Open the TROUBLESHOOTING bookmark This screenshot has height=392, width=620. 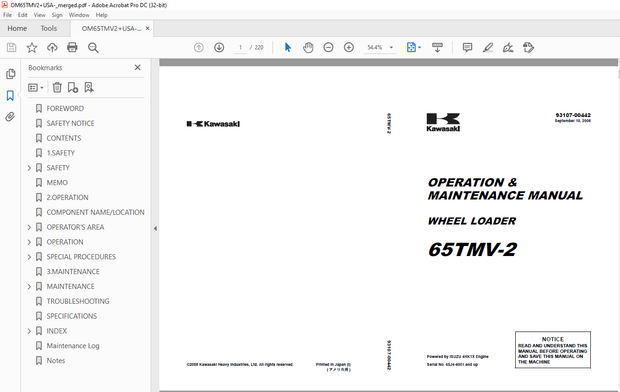(78, 301)
